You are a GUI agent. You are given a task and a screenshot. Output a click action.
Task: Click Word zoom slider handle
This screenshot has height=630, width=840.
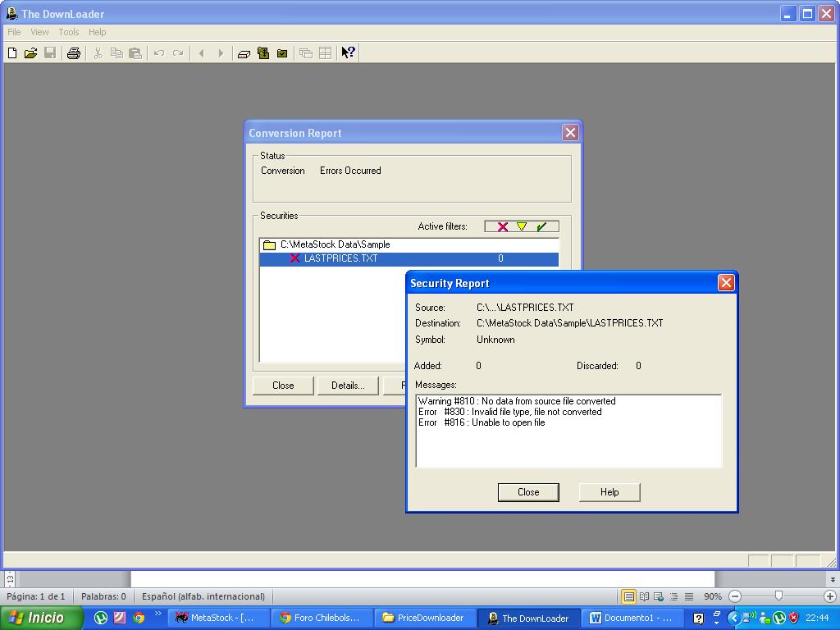click(779, 596)
